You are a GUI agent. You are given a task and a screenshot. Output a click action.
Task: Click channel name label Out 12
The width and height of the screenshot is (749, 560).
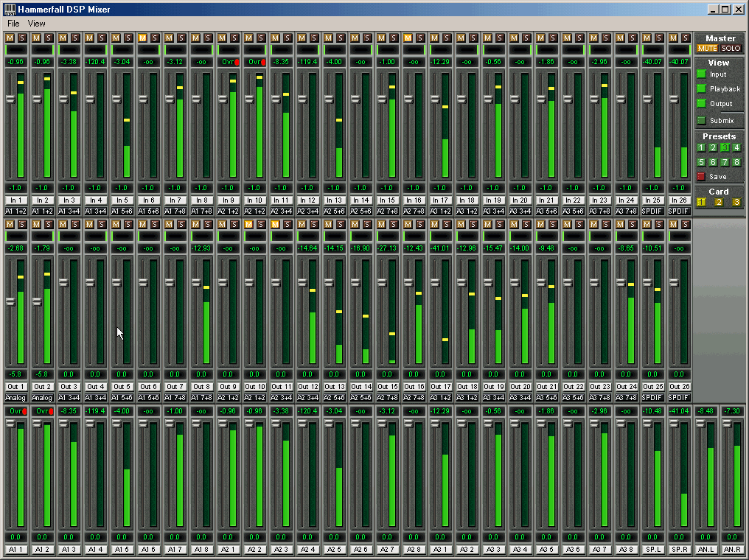point(307,387)
